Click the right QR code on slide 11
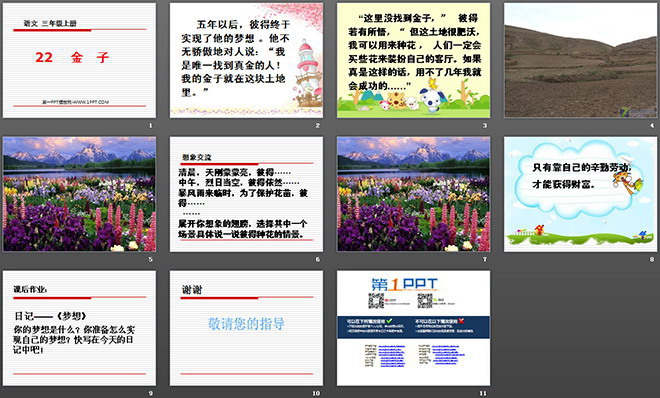Screen dimensions: 660x398 click(425, 300)
